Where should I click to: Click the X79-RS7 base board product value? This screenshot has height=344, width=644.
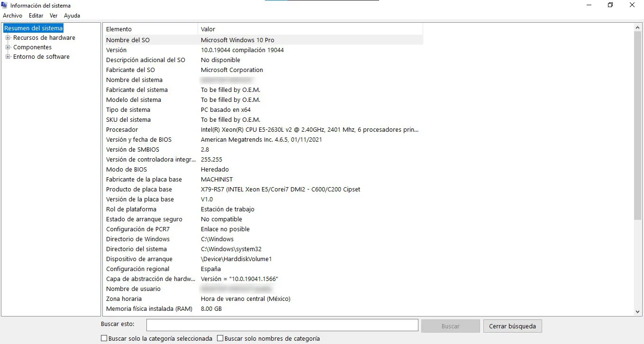coord(281,190)
